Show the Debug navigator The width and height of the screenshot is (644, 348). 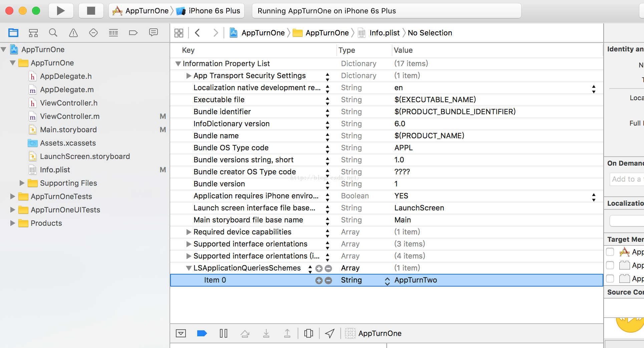(113, 33)
